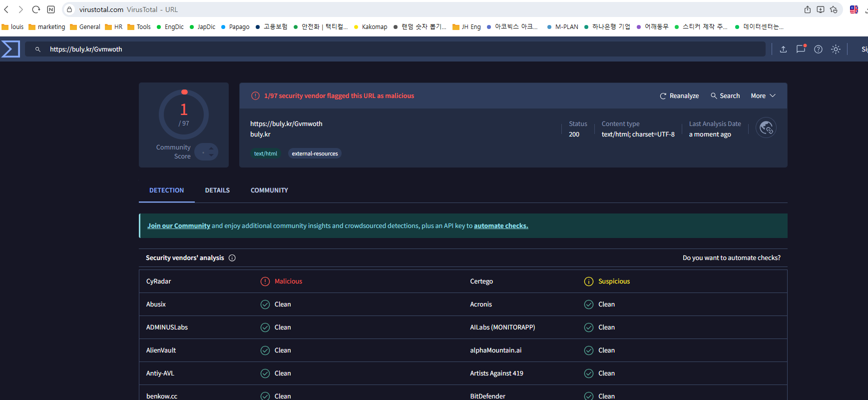
Task: Open the help question mark icon
Action: 818,49
